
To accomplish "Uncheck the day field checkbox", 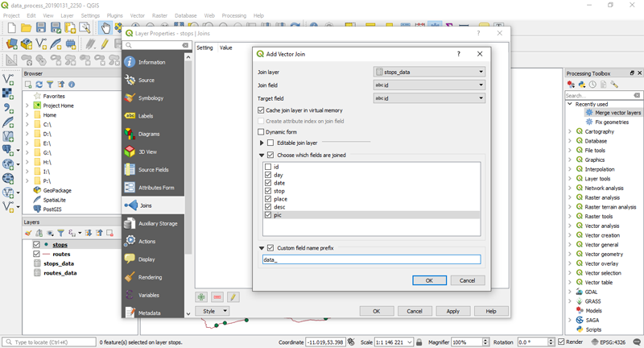I will (268, 175).
